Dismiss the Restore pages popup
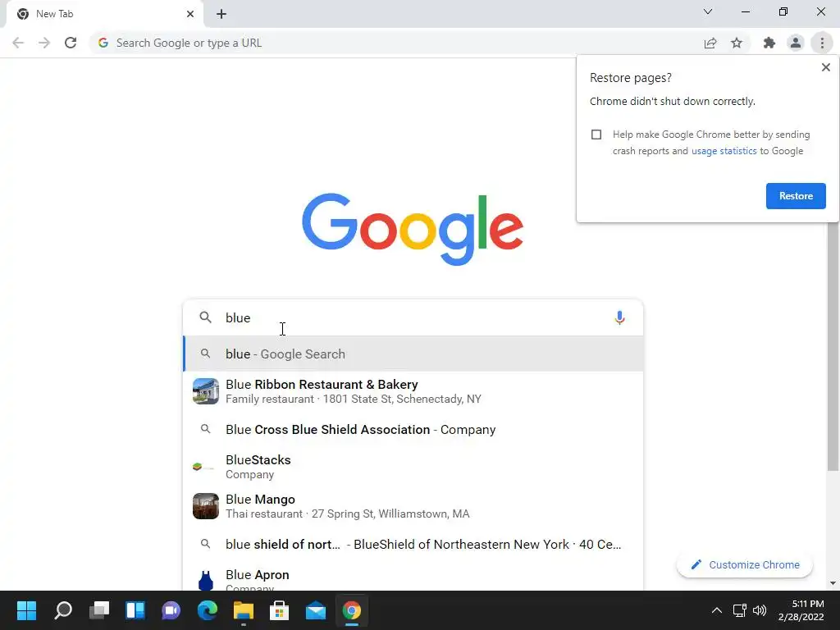 tap(825, 67)
